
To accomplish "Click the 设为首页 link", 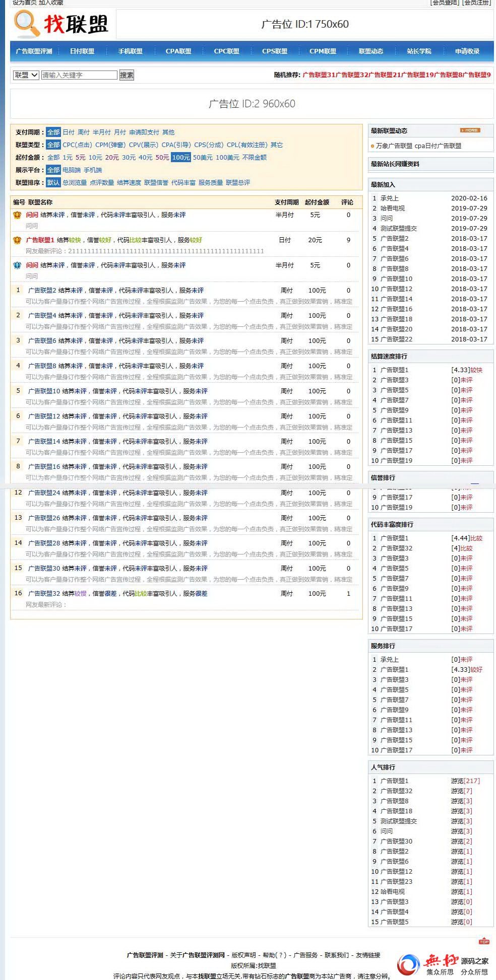I will point(25,3).
